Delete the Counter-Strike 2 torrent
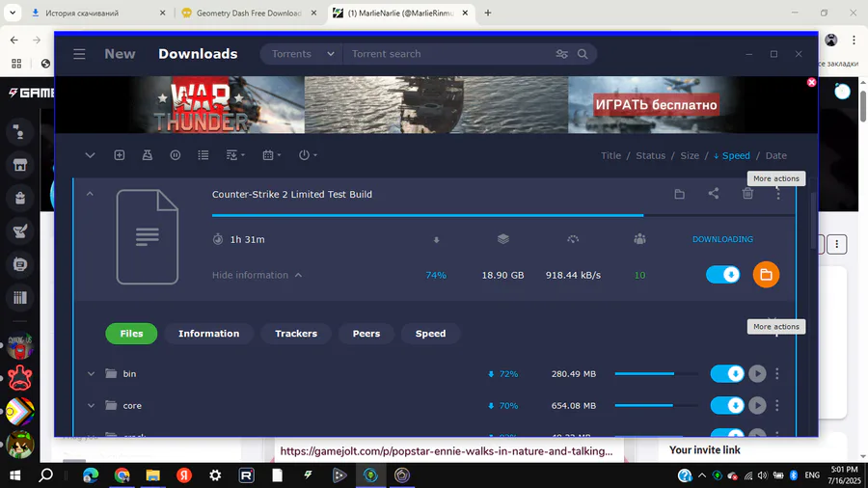Screen dimensions: 868x488 747,194
